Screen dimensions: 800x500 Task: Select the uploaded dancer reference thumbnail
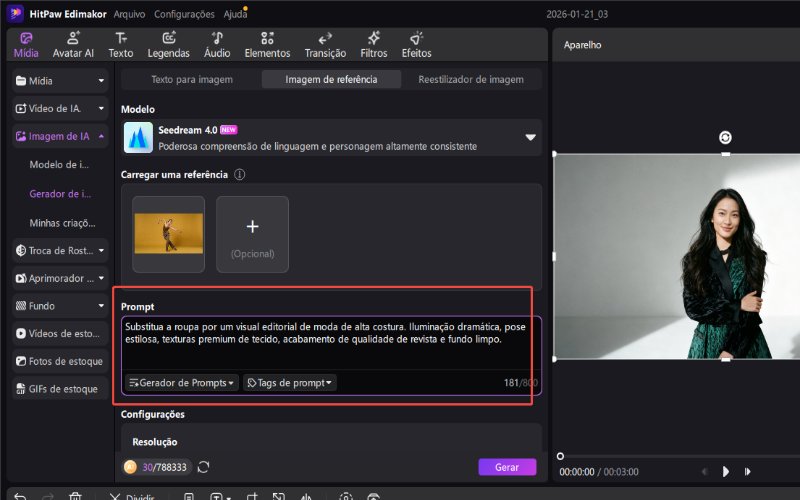click(x=168, y=234)
